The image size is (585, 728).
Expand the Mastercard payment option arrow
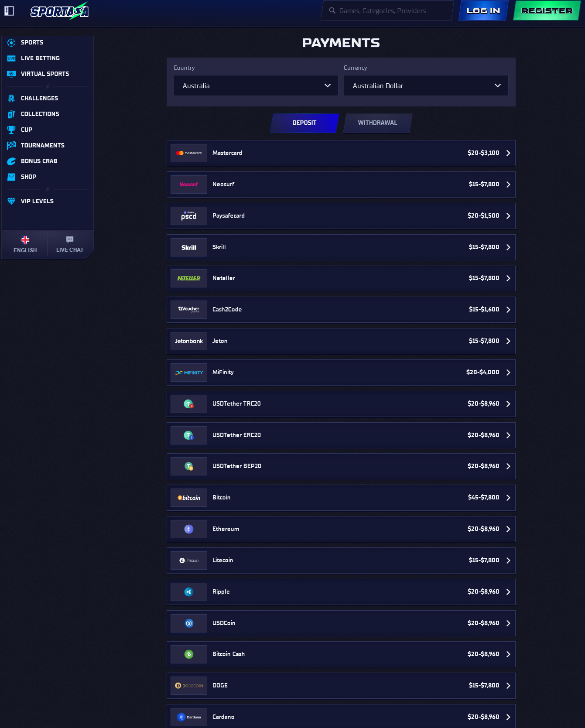pyautogui.click(x=508, y=153)
